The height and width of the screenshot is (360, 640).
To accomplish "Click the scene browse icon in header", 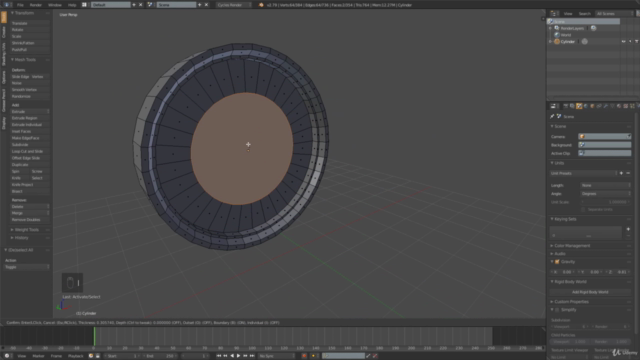I will [x=150, y=5].
